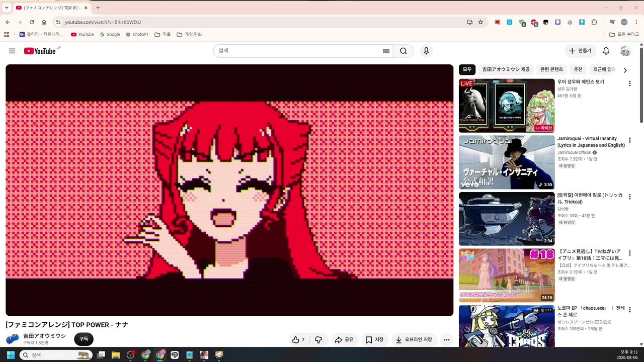Subscribe with the 구독 button
Screen dimensions: 644x362
(84, 339)
